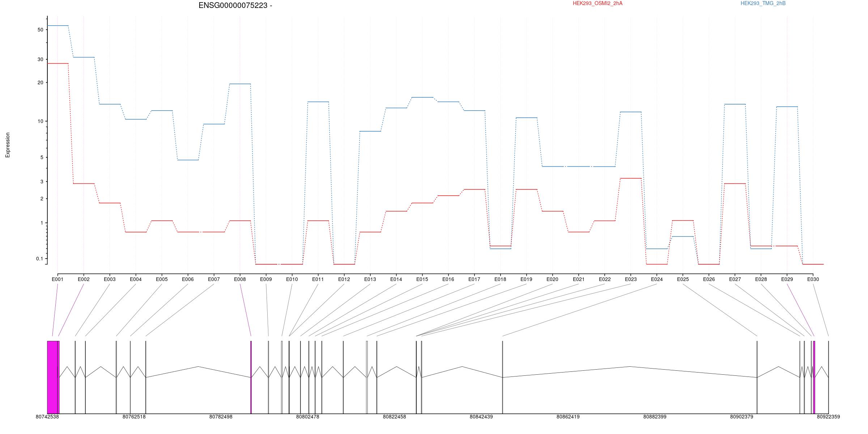Click genomic coordinate 80762518

coord(134,417)
